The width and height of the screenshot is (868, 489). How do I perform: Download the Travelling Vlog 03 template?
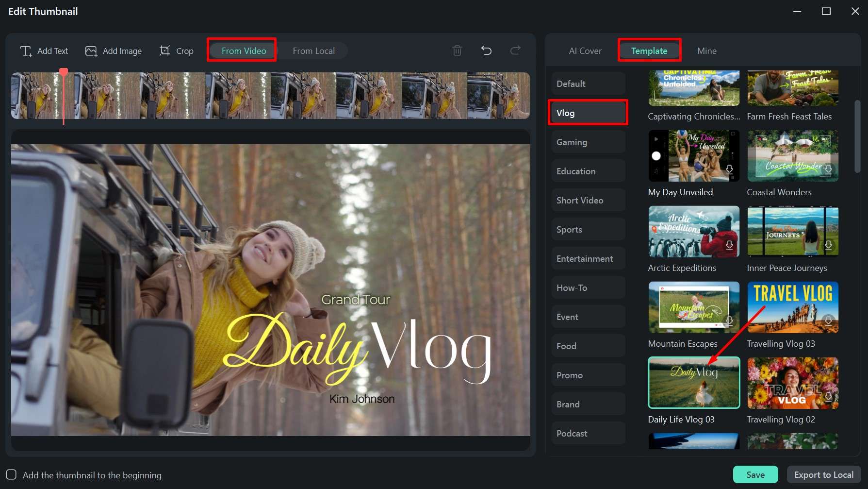828,321
